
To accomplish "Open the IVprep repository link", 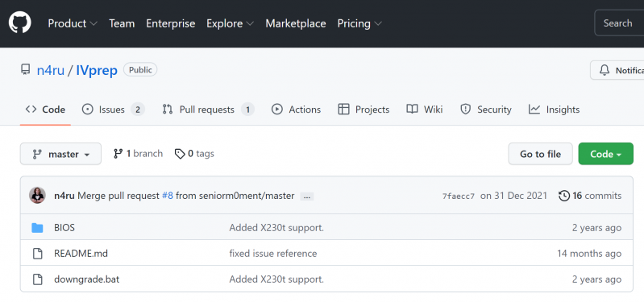I will (x=97, y=70).
